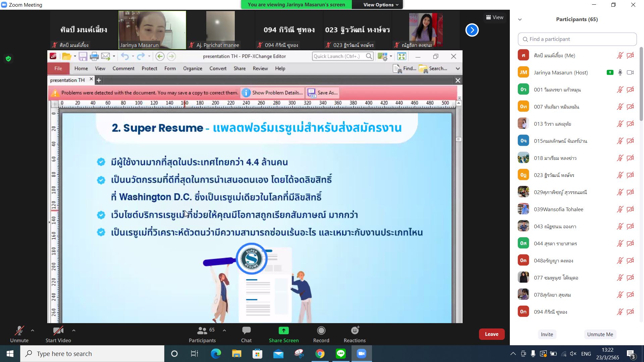Viewport: 644px width, 362px height.
Task: Toggle Jarinya Masarun's camera icon
Action: coord(631,72)
